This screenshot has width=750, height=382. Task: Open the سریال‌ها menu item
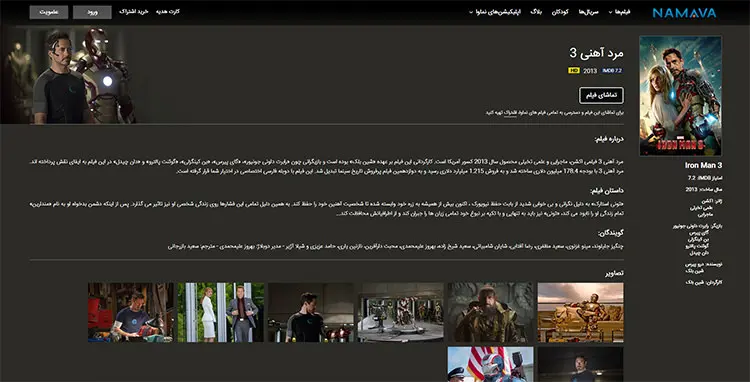tap(589, 12)
